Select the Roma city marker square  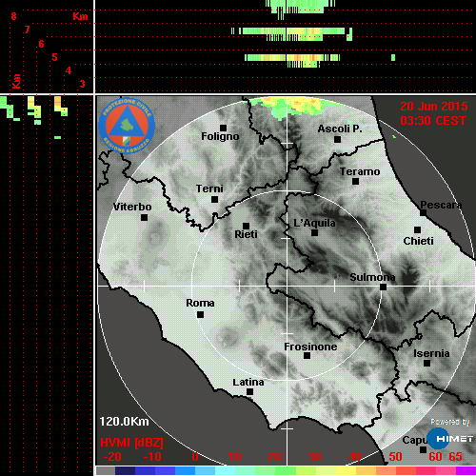coord(200,315)
